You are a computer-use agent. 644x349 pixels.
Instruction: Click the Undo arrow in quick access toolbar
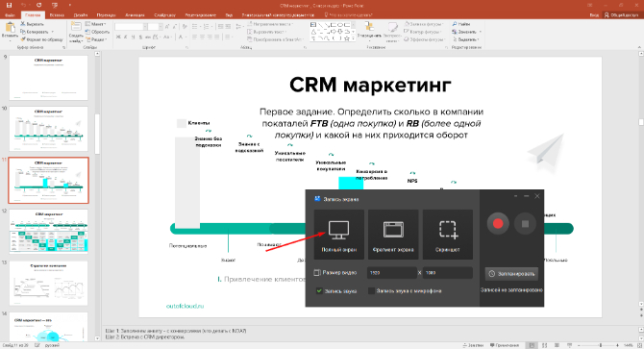click(x=23, y=6)
